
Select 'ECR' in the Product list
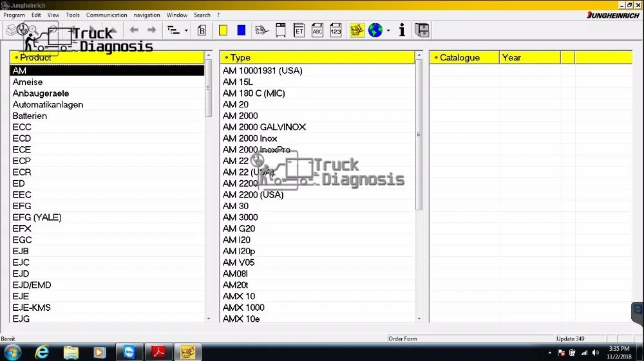(x=107, y=172)
